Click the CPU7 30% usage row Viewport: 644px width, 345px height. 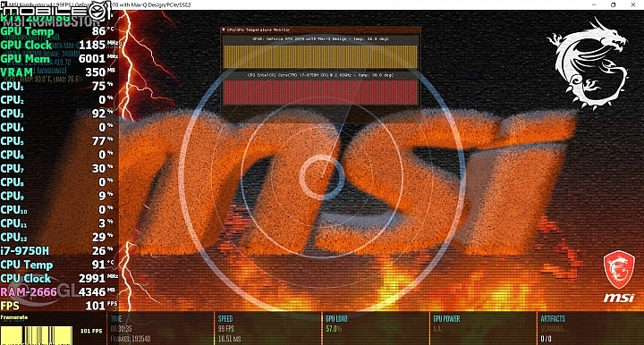pyautogui.click(x=57, y=169)
